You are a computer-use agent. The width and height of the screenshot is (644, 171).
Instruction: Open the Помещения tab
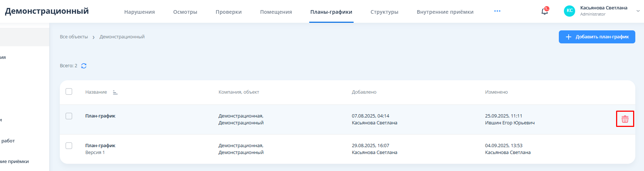pyautogui.click(x=276, y=12)
